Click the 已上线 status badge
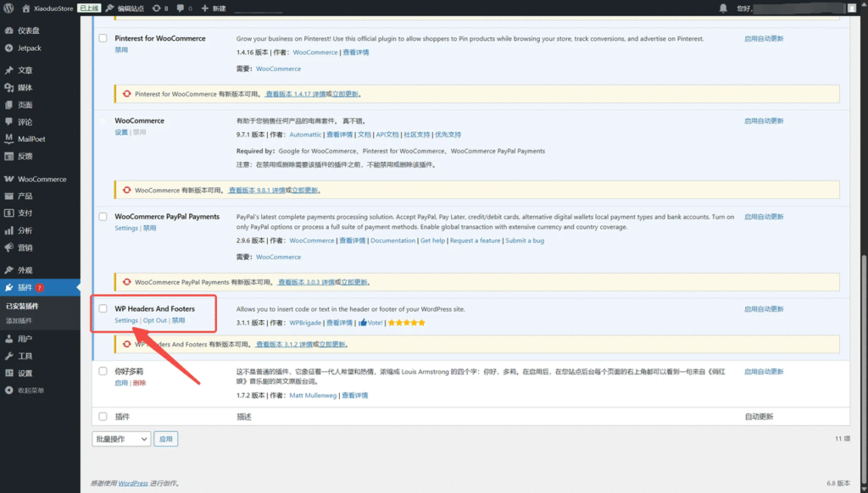868x493 pixels. click(x=89, y=8)
